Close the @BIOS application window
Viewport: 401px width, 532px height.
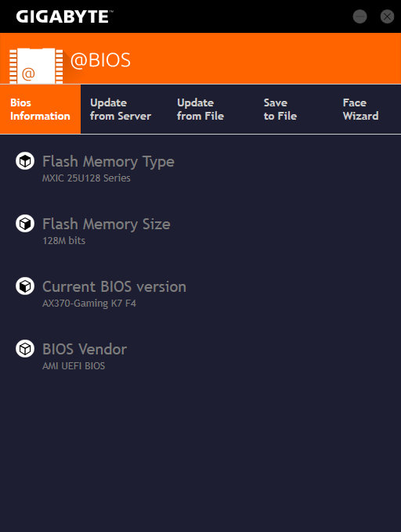coord(387,16)
